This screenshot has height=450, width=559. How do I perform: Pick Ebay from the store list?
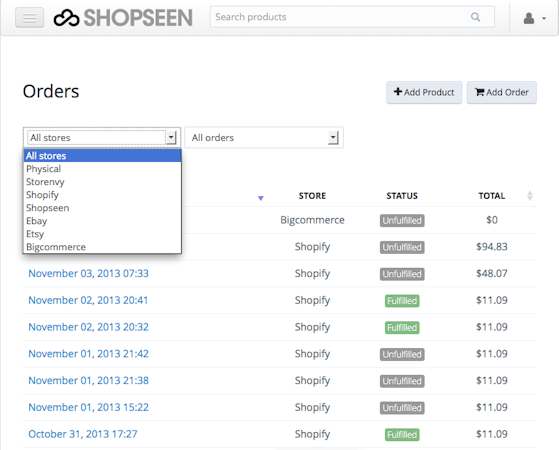pos(102,221)
